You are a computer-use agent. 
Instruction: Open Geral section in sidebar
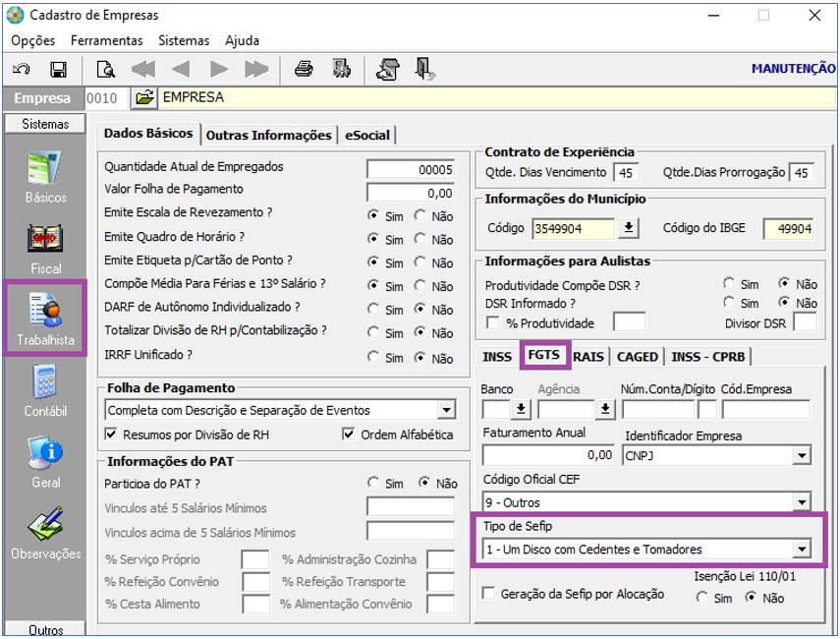(x=45, y=462)
